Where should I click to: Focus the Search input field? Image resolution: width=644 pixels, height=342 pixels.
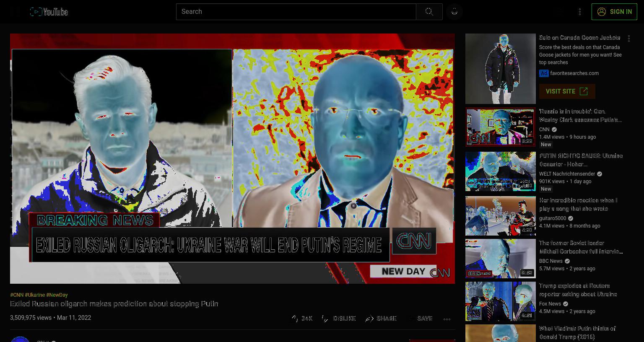pyautogui.click(x=296, y=12)
